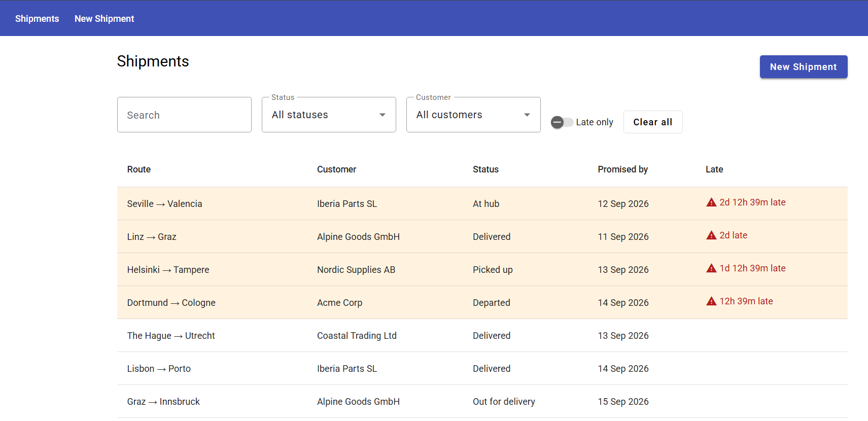The width and height of the screenshot is (868, 421).
Task: Click the Late column header
Action: tap(714, 169)
